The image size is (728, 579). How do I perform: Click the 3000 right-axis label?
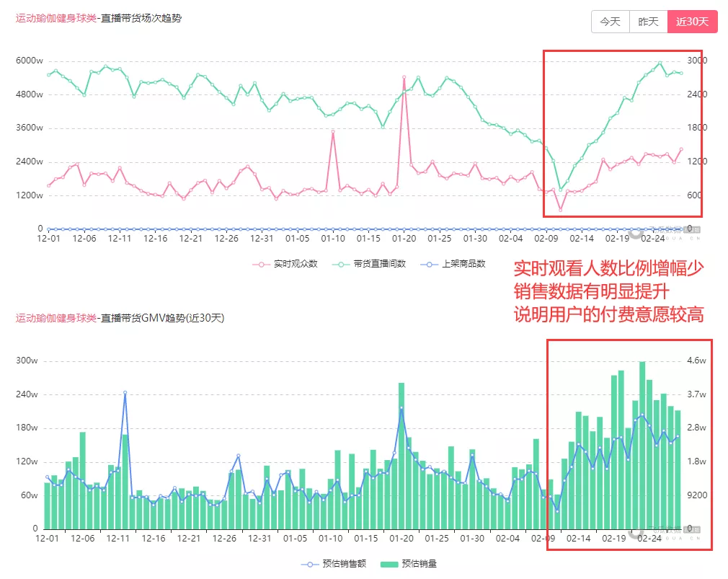pyautogui.click(x=697, y=61)
